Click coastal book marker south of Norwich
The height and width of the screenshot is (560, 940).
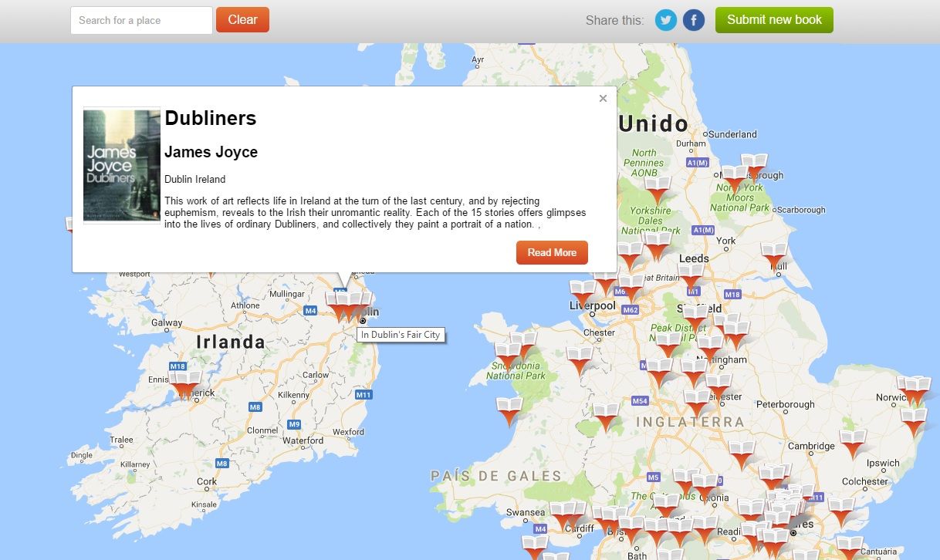coord(914,422)
